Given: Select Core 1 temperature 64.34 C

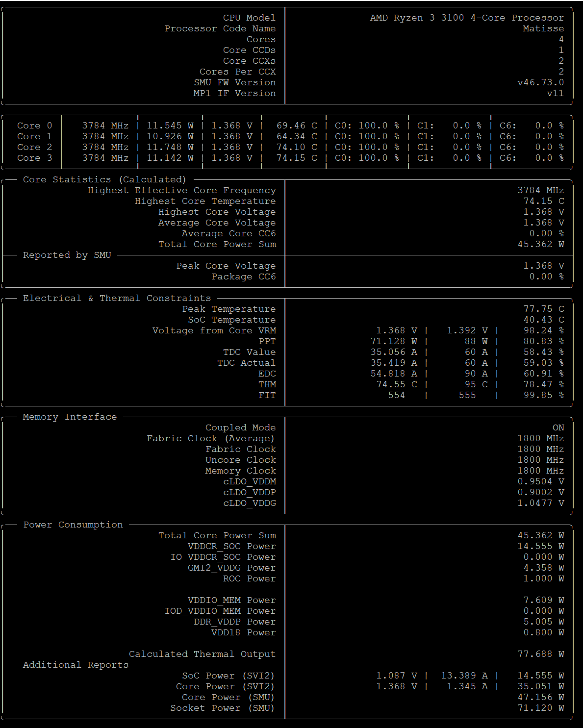Looking at the screenshot, I should pos(297,136).
